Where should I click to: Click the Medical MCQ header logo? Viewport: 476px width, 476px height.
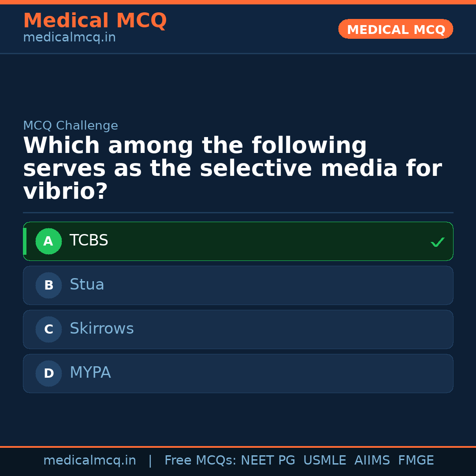[x=95, y=20]
